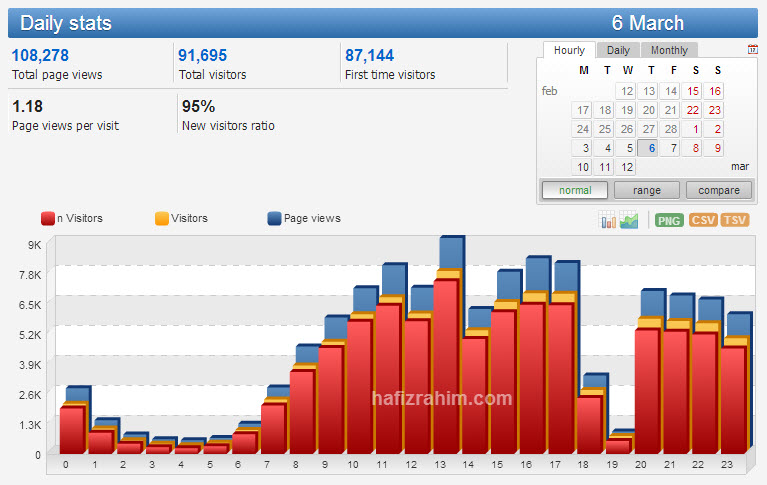Select day 18 in the calendar
The width and height of the screenshot is (767, 485).
click(603, 110)
